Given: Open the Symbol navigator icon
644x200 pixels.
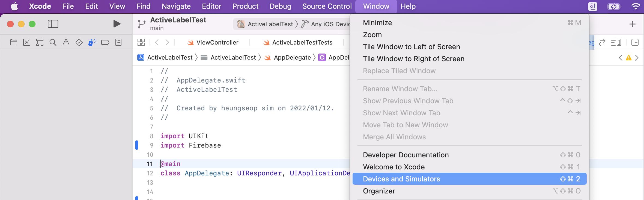Looking at the screenshot, I should [x=40, y=43].
